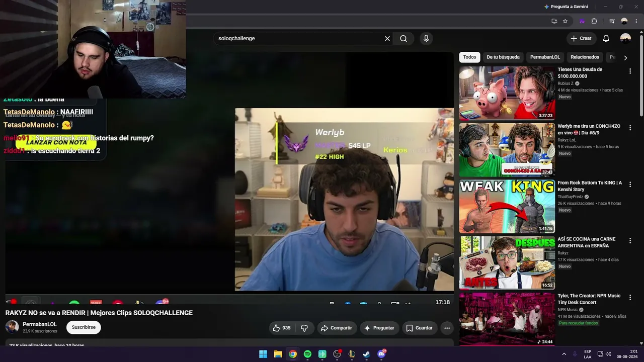Bookmark this page with the star
This screenshot has height=362, width=644.
click(565, 21)
